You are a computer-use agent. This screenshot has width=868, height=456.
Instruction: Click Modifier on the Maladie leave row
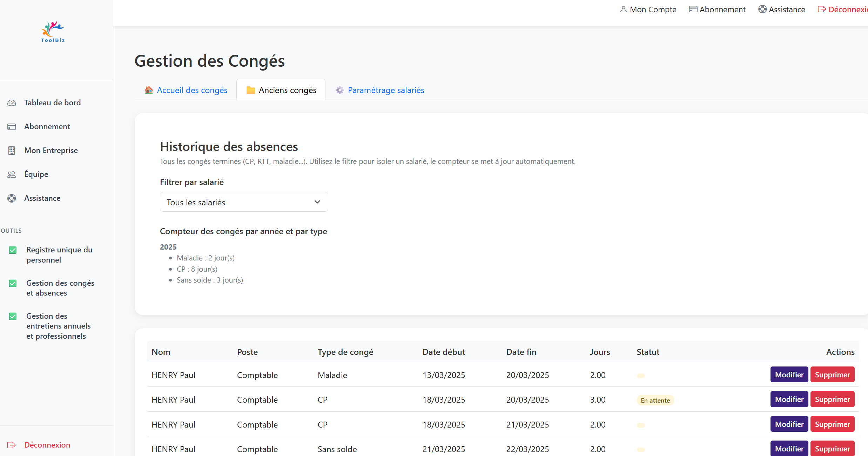(x=789, y=374)
